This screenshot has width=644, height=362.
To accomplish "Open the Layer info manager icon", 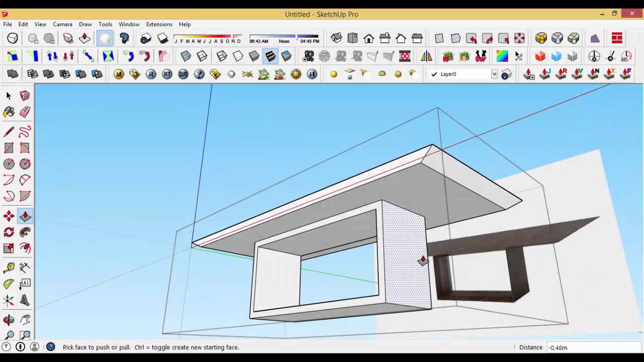I will [507, 74].
